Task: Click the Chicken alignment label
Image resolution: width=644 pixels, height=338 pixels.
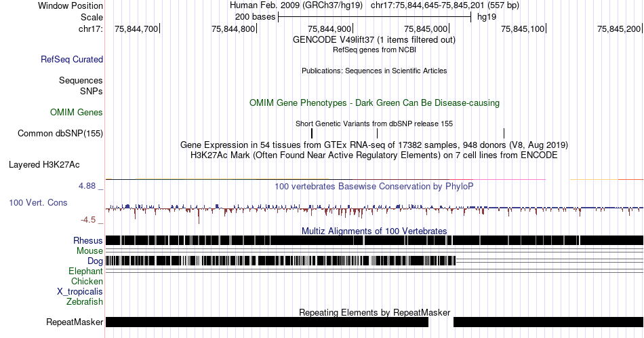Action: 87,281
